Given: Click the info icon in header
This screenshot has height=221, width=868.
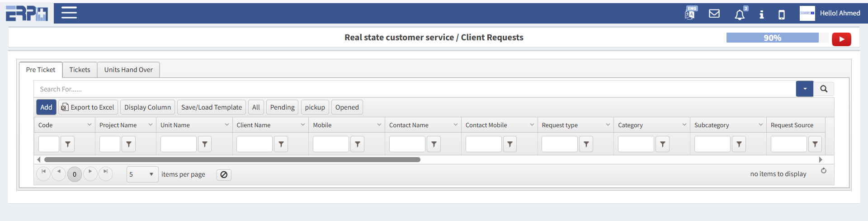Looking at the screenshot, I should [x=762, y=14].
